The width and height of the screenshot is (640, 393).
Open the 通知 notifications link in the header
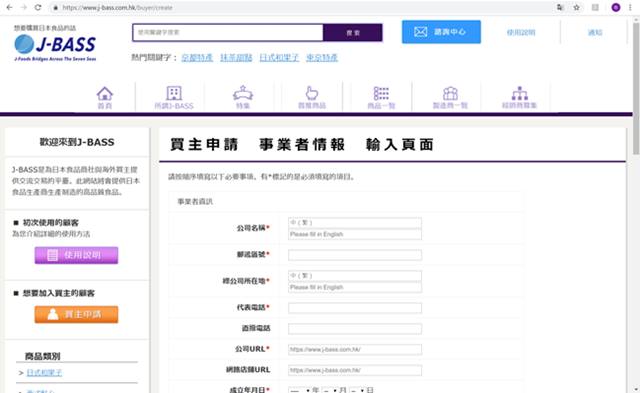595,32
